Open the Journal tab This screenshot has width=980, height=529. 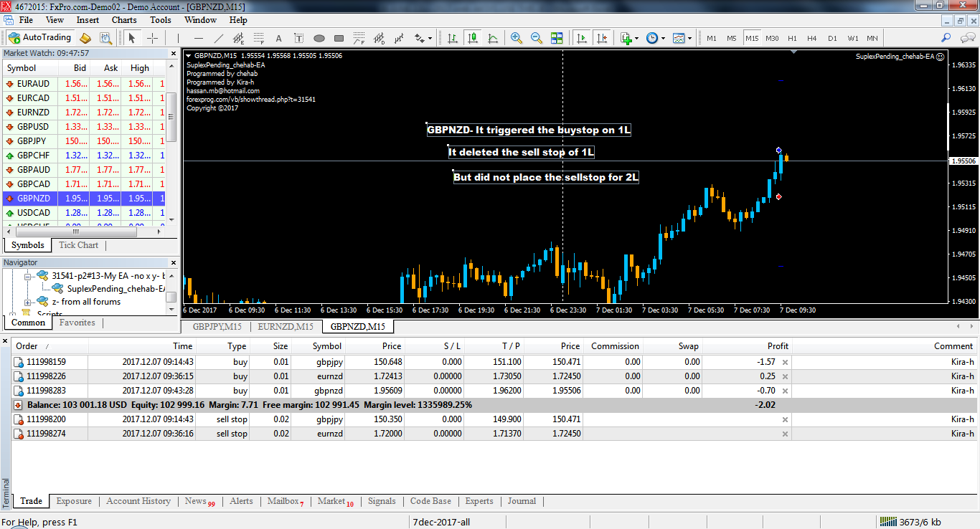(522, 501)
